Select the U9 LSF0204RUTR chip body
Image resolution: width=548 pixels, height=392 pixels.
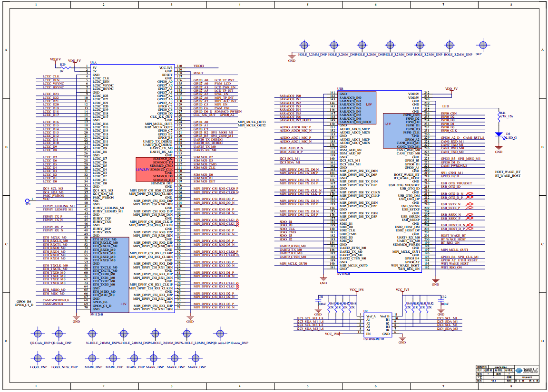(378, 324)
